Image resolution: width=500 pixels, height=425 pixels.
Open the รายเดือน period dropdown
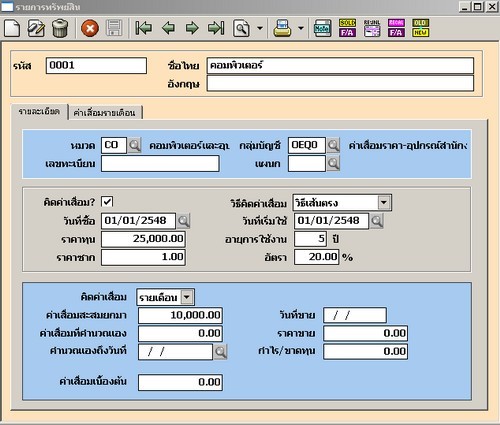pos(187,297)
